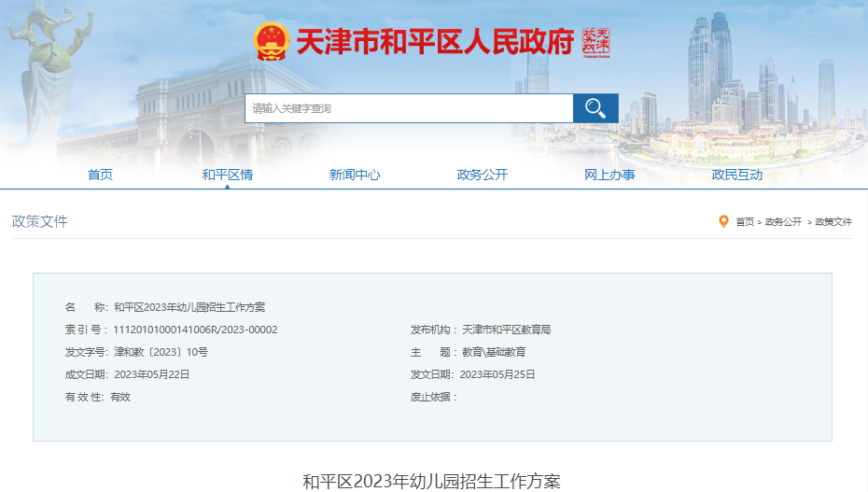Viewport: 868px width, 492px height.
Task: Click the 天津市和平区人民政府 site title
Action: click(x=435, y=42)
